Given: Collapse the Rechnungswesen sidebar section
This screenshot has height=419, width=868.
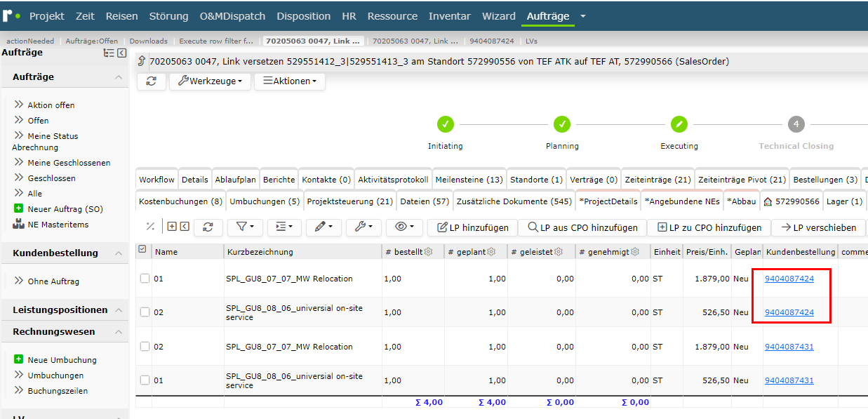Looking at the screenshot, I should pyautogui.click(x=119, y=331).
